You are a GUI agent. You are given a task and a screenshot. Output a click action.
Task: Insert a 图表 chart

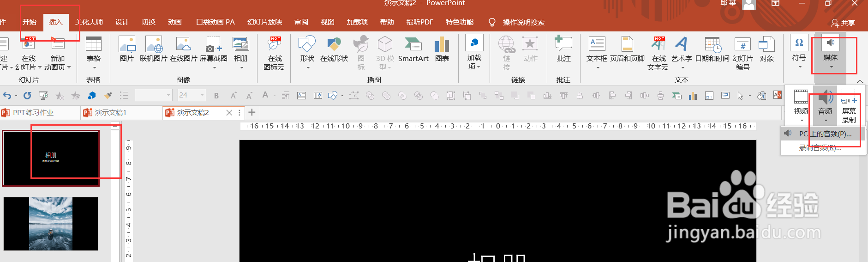pyautogui.click(x=442, y=49)
